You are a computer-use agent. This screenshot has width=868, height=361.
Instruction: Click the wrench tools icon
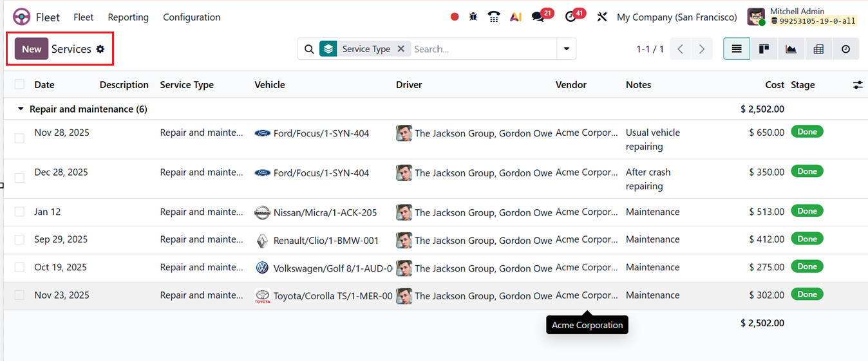coord(602,17)
